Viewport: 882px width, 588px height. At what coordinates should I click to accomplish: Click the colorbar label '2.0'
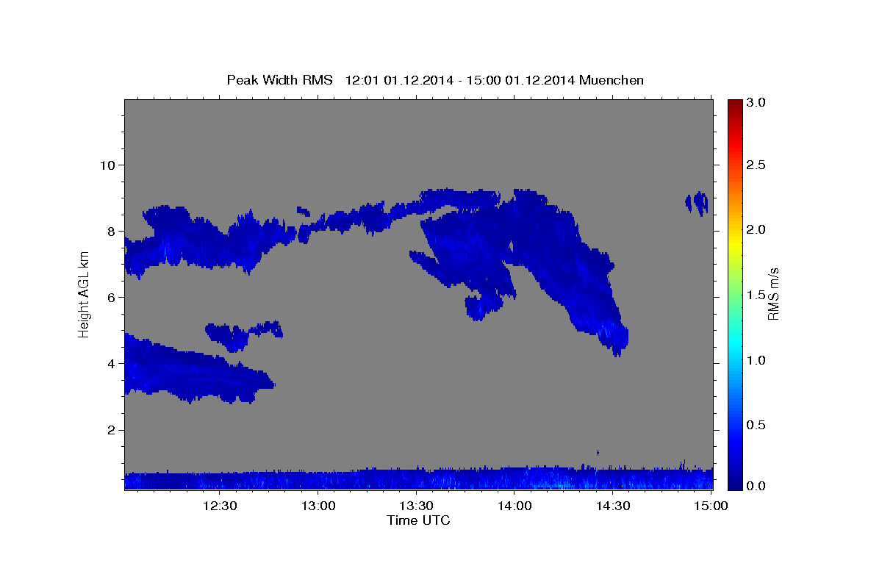[757, 230]
